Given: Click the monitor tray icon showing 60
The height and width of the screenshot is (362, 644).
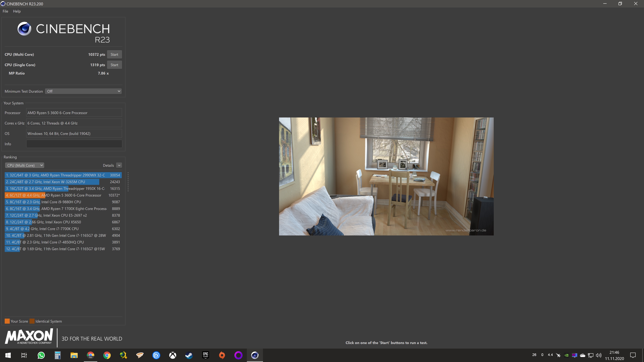Looking at the screenshot, I should tap(575, 355).
